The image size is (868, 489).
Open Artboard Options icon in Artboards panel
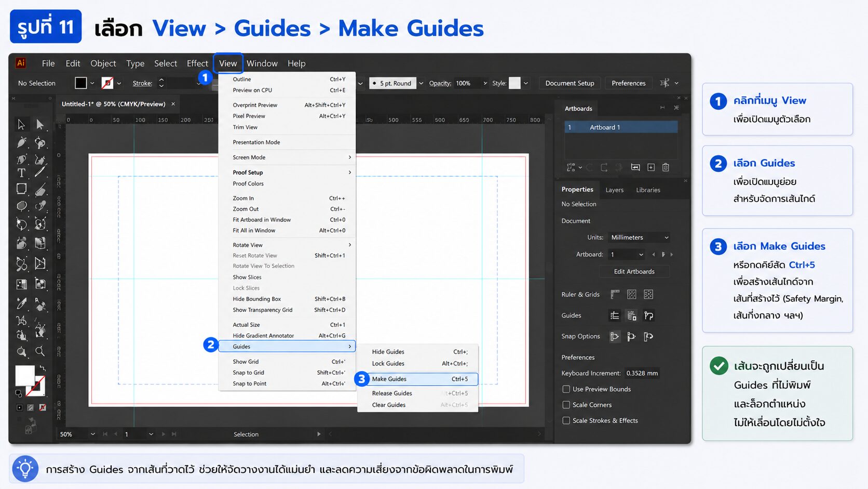tap(635, 167)
